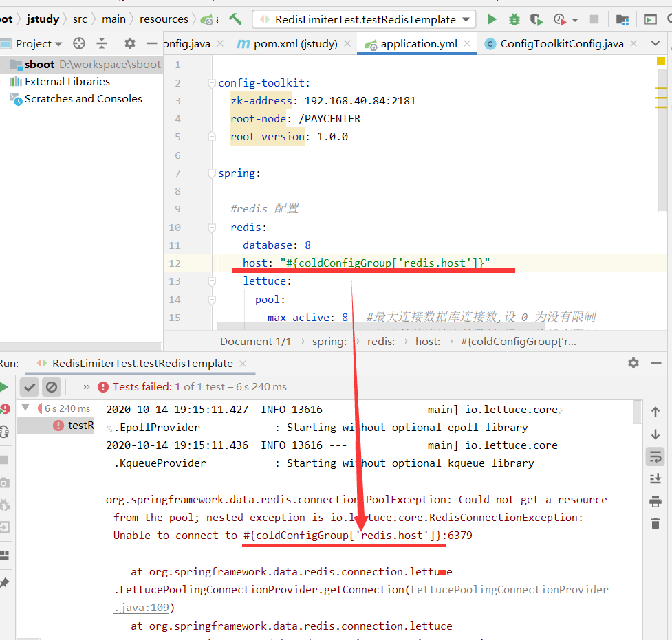Click the zk-address key in the editor

coord(261,101)
